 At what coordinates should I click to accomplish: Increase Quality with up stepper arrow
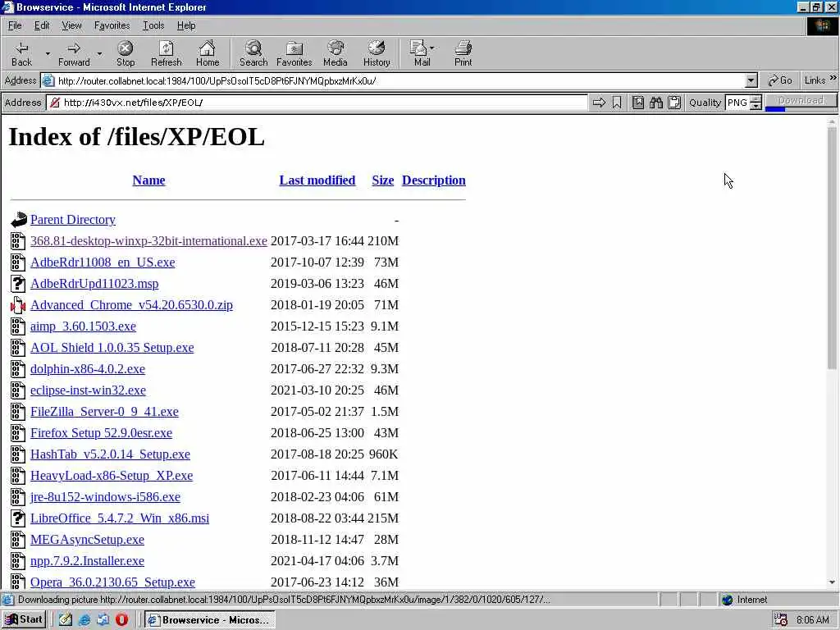click(x=756, y=98)
